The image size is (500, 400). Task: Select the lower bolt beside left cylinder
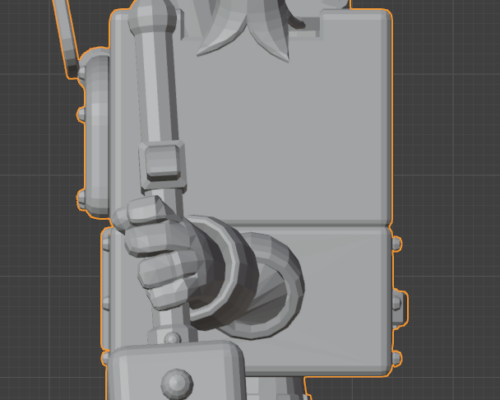(81, 197)
